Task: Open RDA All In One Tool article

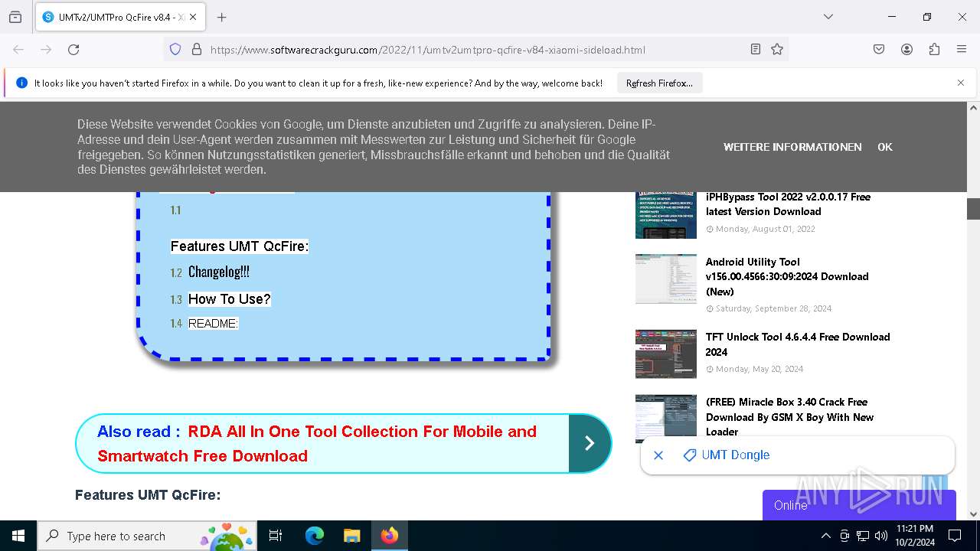Action: (x=317, y=443)
